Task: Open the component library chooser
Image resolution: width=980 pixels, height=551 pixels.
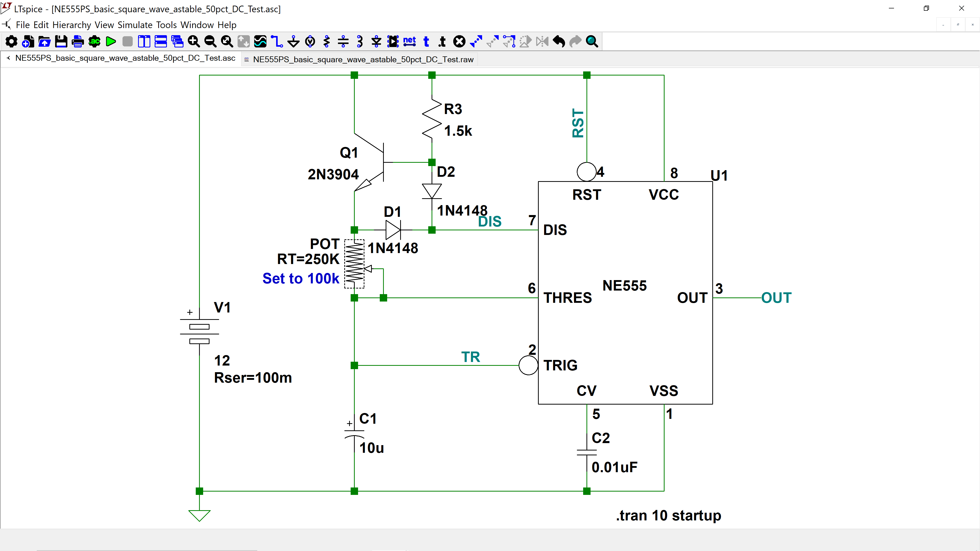Action: tap(393, 41)
